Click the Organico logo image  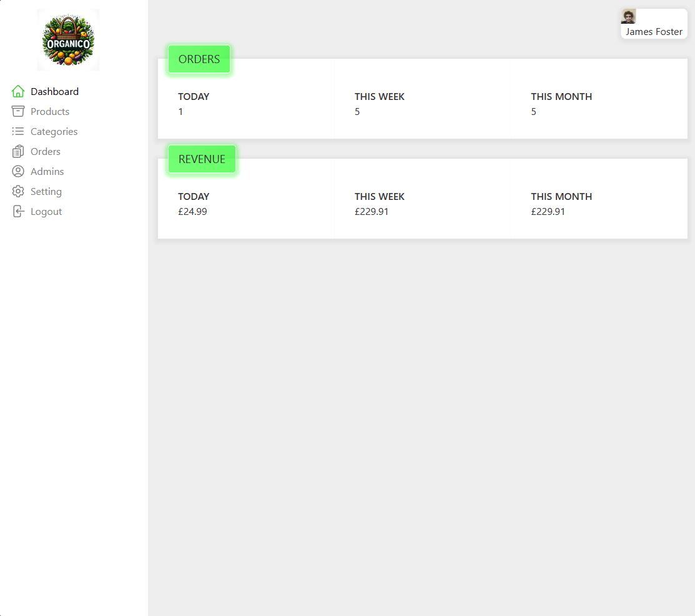[68, 40]
